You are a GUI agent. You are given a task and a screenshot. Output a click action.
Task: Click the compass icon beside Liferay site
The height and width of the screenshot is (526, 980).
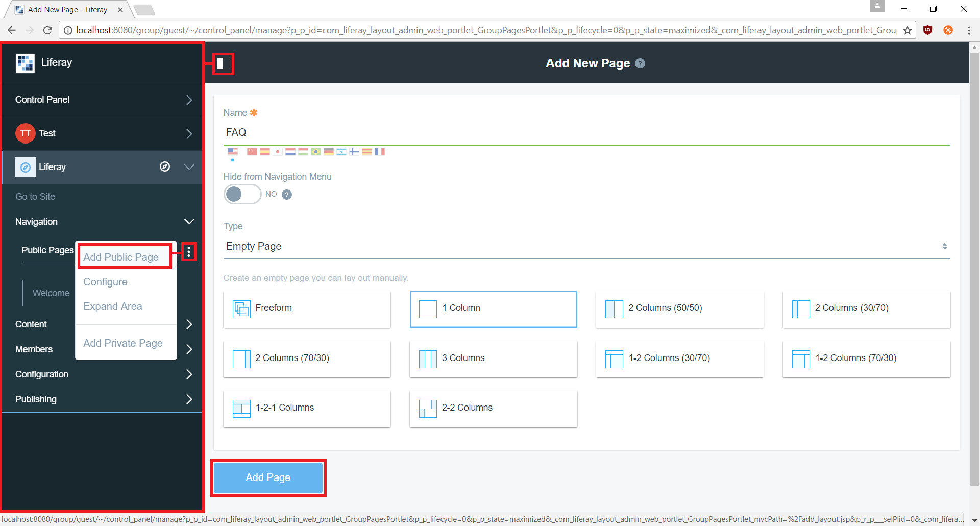pos(164,167)
